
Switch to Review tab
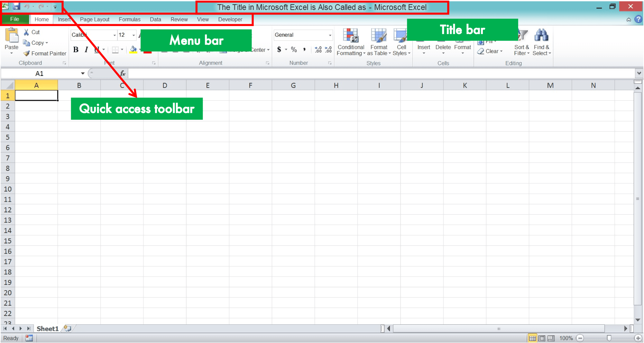pyautogui.click(x=179, y=20)
